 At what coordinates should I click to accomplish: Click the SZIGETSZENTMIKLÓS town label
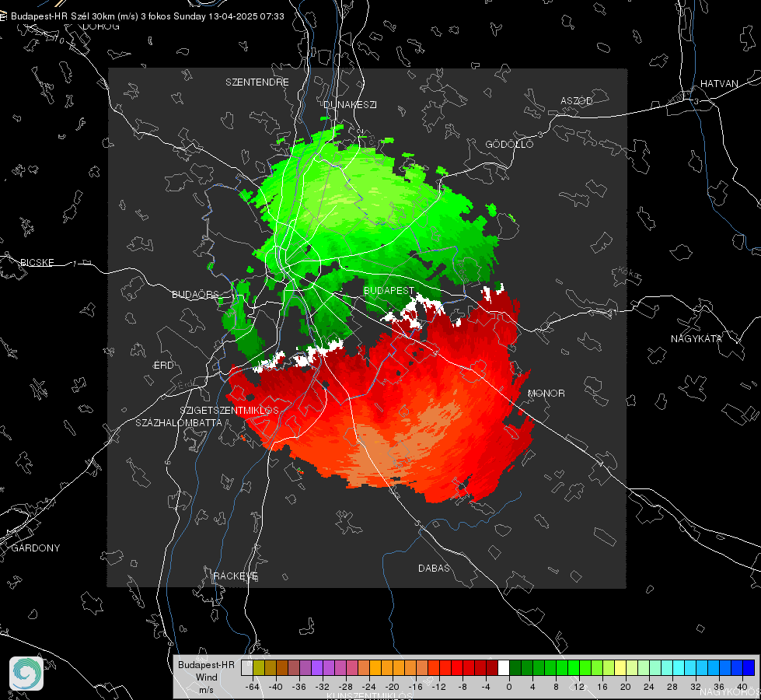(229, 410)
